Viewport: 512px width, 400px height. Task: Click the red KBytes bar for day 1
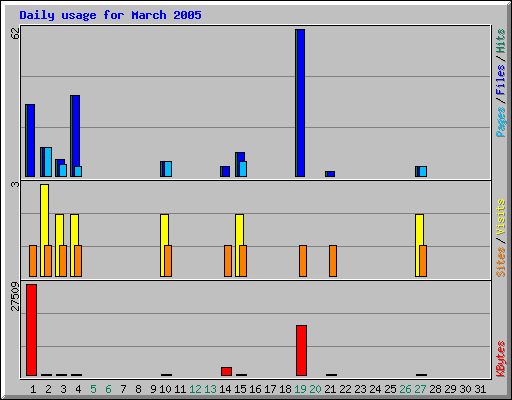31,330
